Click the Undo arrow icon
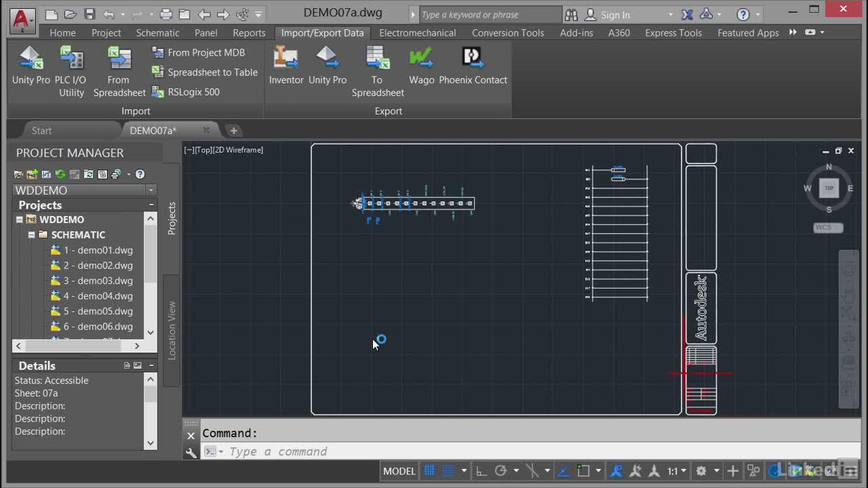The height and width of the screenshot is (488, 868). [x=109, y=14]
